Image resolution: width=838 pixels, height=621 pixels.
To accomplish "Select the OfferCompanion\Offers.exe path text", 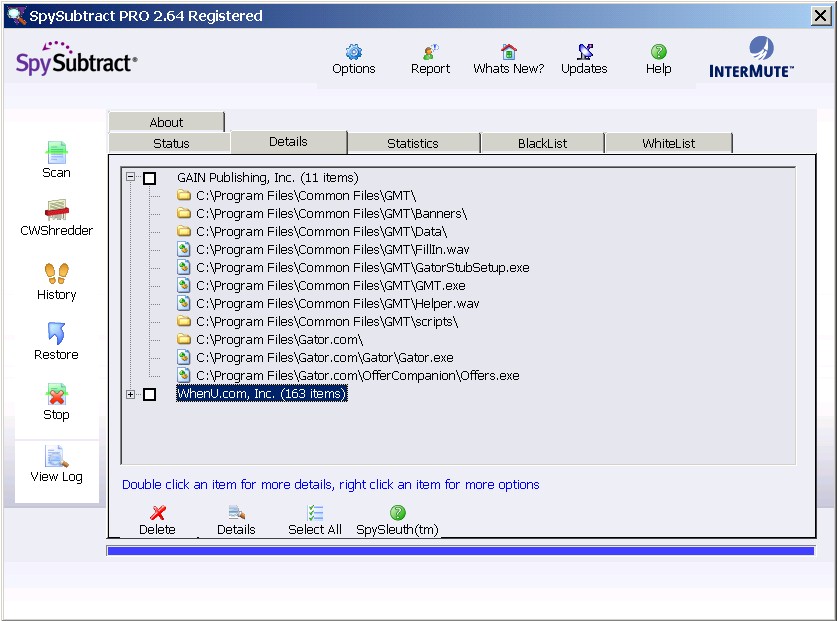I will [x=358, y=376].
